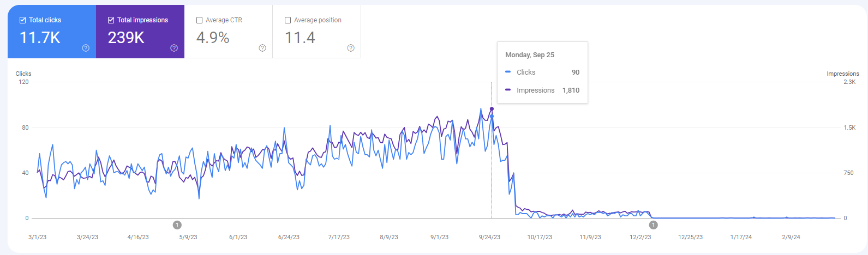Click the Monday, Sep 25 tooltip heading
The width and height of the screenshot is (868, 255).
[530, 55]
